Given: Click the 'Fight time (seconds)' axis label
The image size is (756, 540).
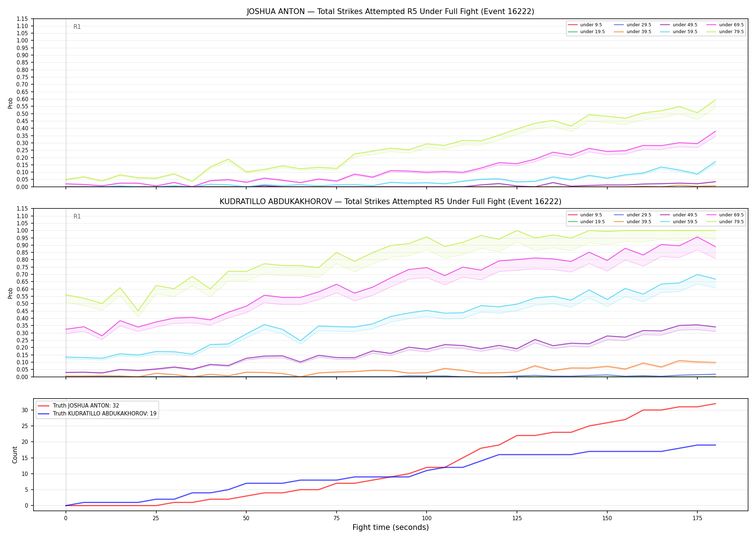Looking at the screenshot, I should [391, 527].
